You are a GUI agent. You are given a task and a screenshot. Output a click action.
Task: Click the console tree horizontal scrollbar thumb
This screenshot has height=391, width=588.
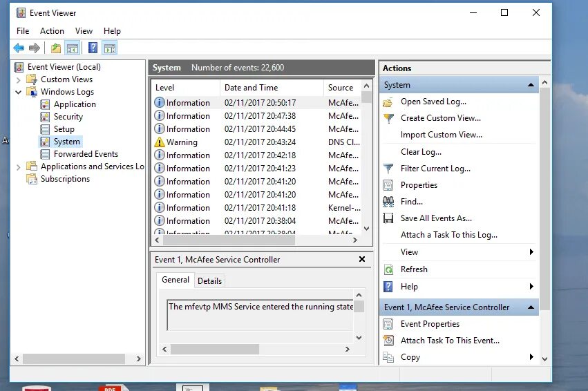(74, 359)
